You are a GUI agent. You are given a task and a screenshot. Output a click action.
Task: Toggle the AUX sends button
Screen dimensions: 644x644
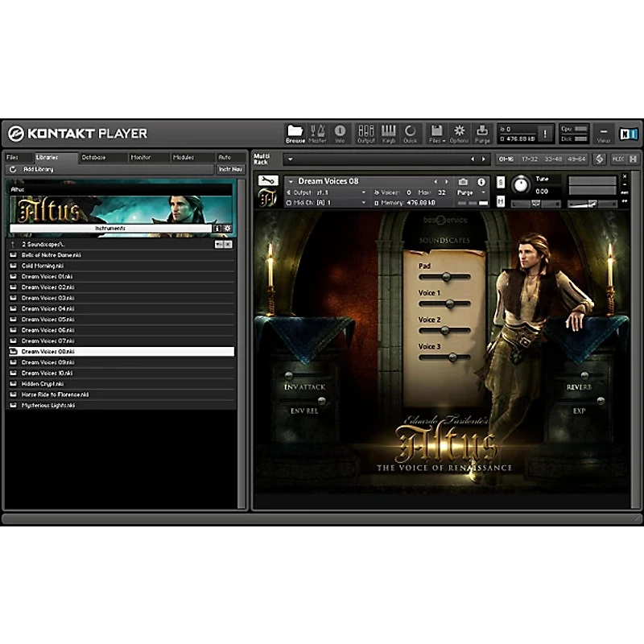tap(617, 159)
